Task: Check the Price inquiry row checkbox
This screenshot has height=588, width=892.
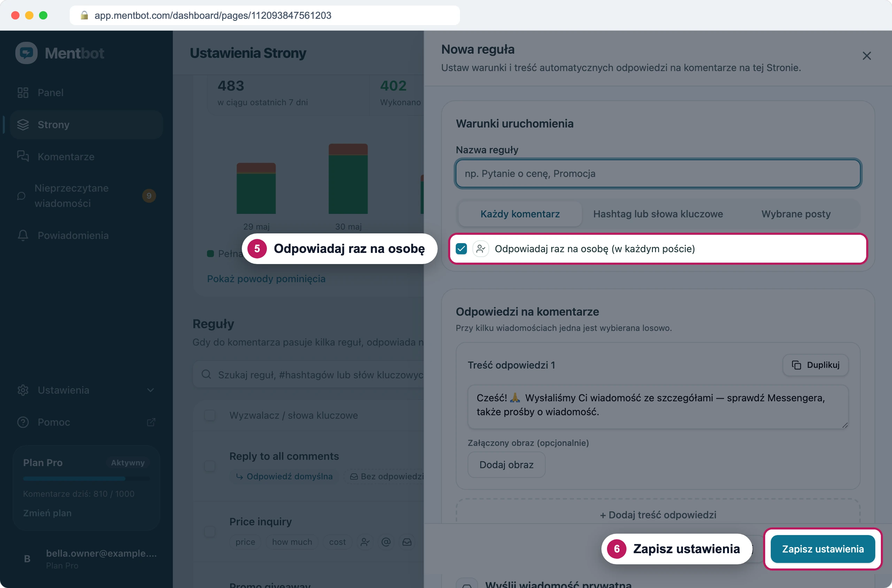Action: point(210,531)
